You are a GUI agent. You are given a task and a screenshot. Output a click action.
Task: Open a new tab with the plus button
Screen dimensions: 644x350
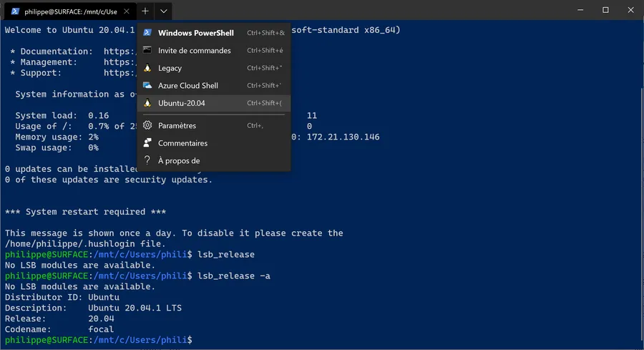145,11
